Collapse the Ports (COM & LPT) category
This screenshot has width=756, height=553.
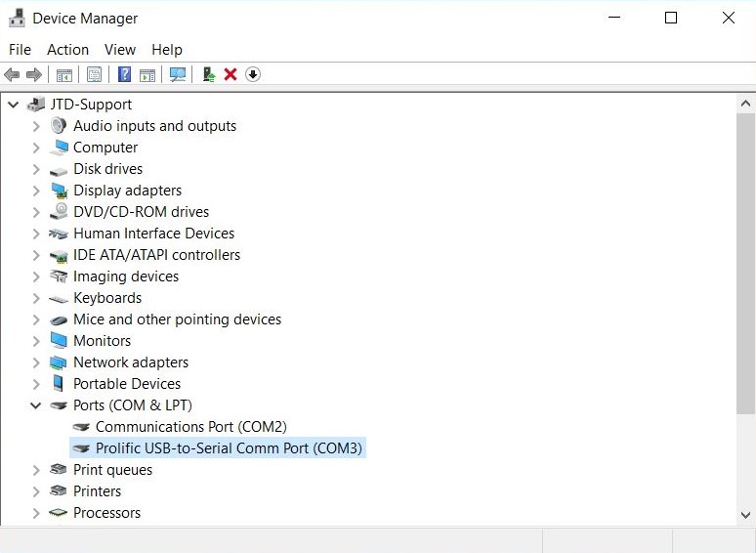36,405
